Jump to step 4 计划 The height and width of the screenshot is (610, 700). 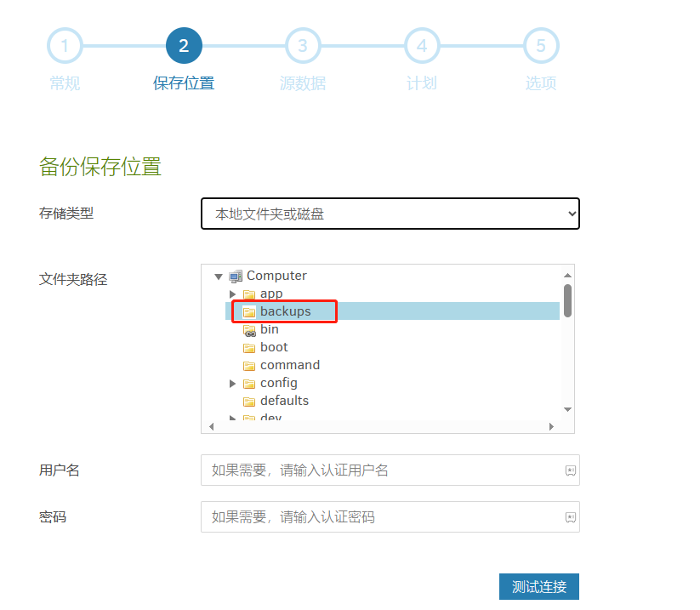click(x=422, y=46)
